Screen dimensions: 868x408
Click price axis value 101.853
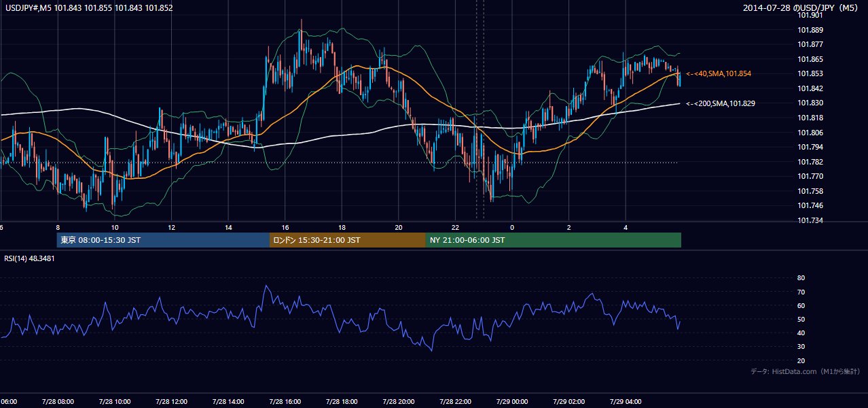click(x=810, y=73)
